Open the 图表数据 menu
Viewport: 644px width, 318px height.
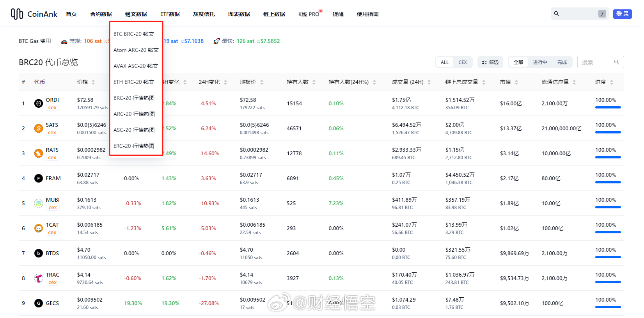[x=239, y=14]
